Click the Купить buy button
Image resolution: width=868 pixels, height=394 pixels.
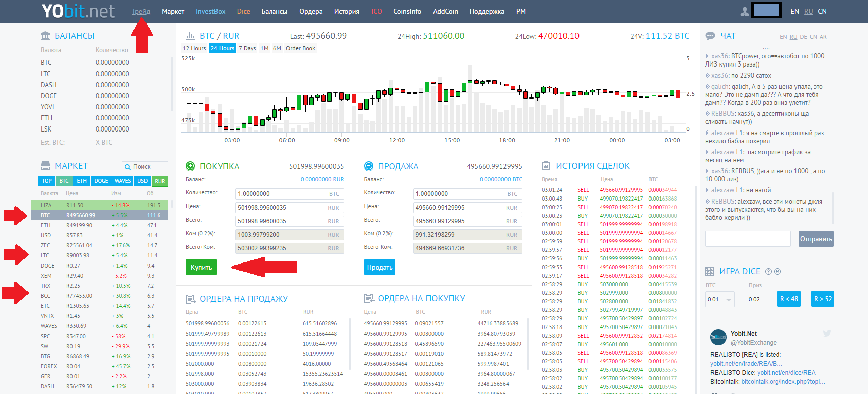pyautogui.click(x=201, y=267)
